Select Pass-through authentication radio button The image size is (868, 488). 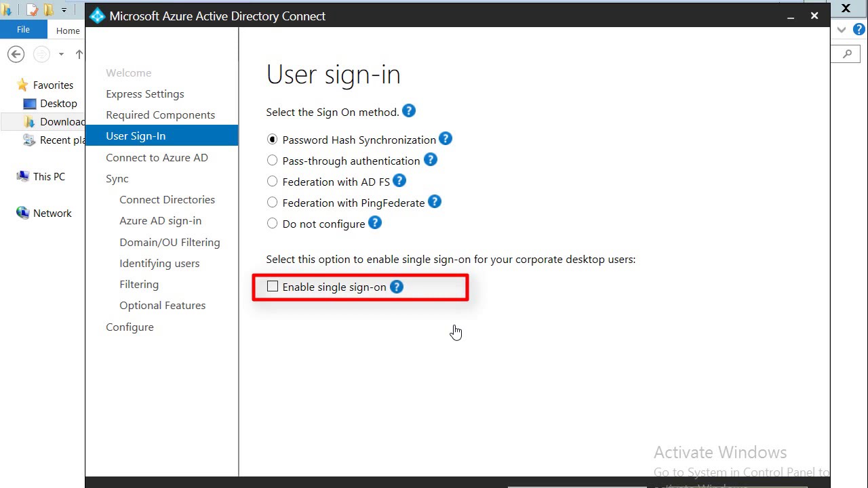coord(272,161)
